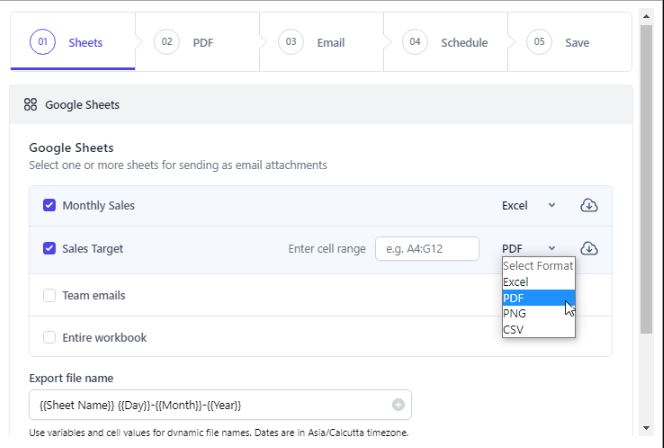Screen dimensions: 664x448
Task: Choose PNG from the format list
Action: [x=538, y=313]
